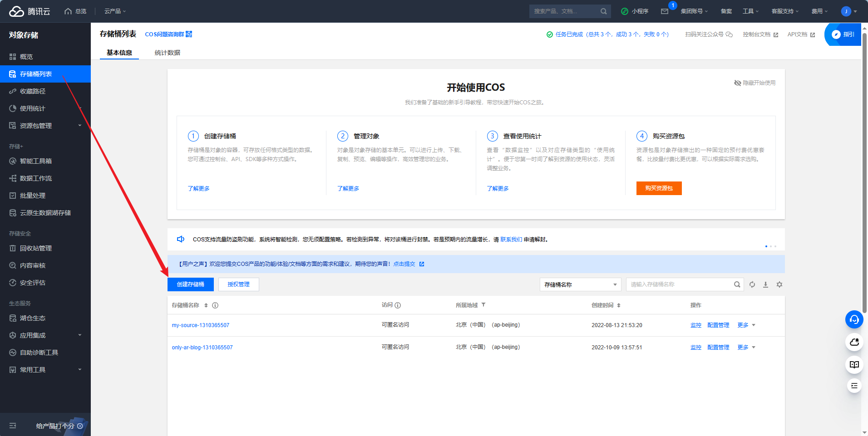
Task: Hide the getting started panel 隐藏开始使用
Action: [x=755, y=83]
